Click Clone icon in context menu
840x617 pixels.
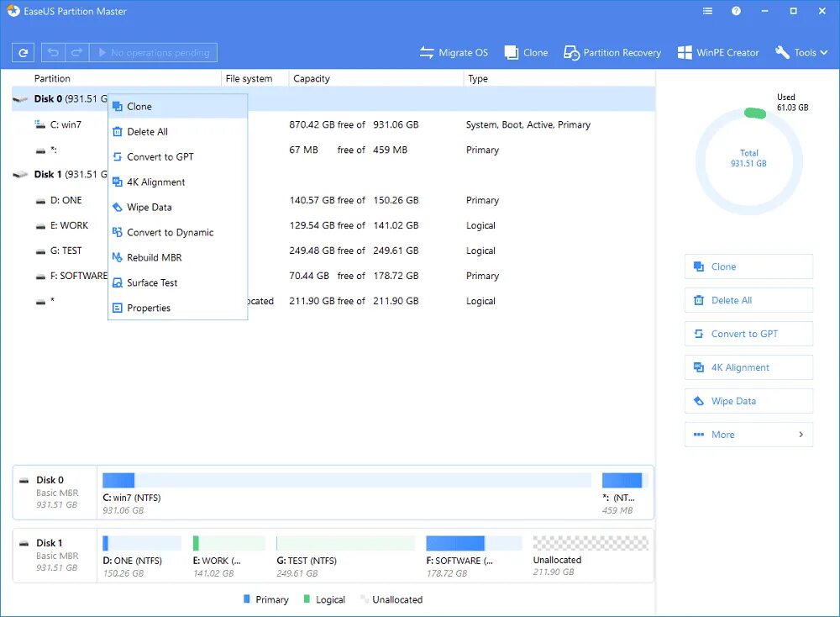pos(118,106)
